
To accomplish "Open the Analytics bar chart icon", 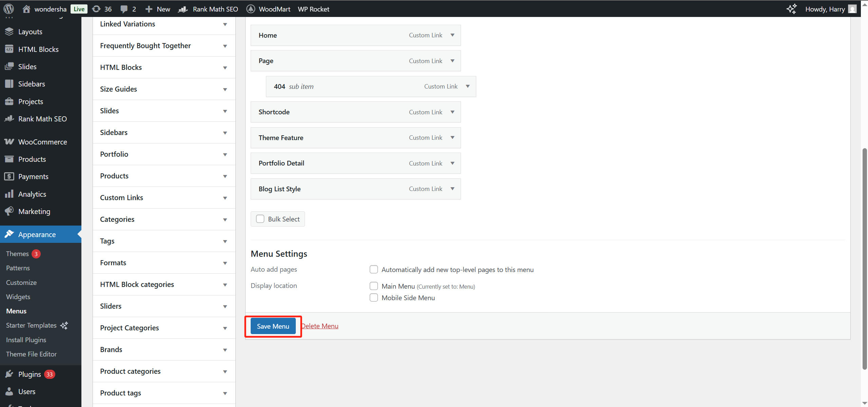I will coord(9,194).
